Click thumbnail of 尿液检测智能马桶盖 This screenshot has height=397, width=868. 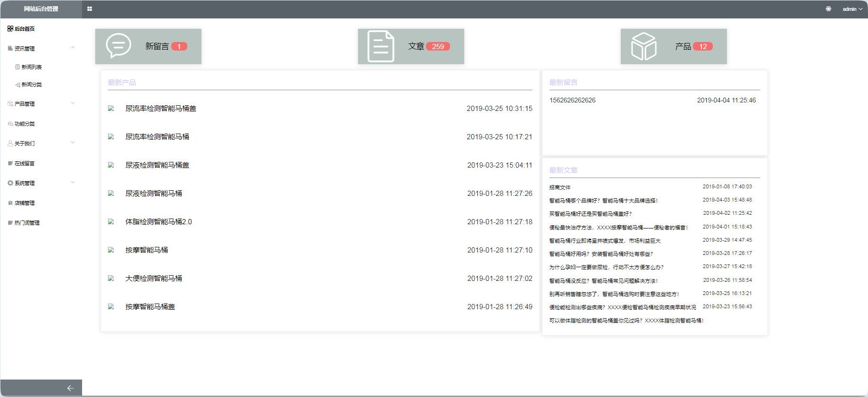point(111,165)
